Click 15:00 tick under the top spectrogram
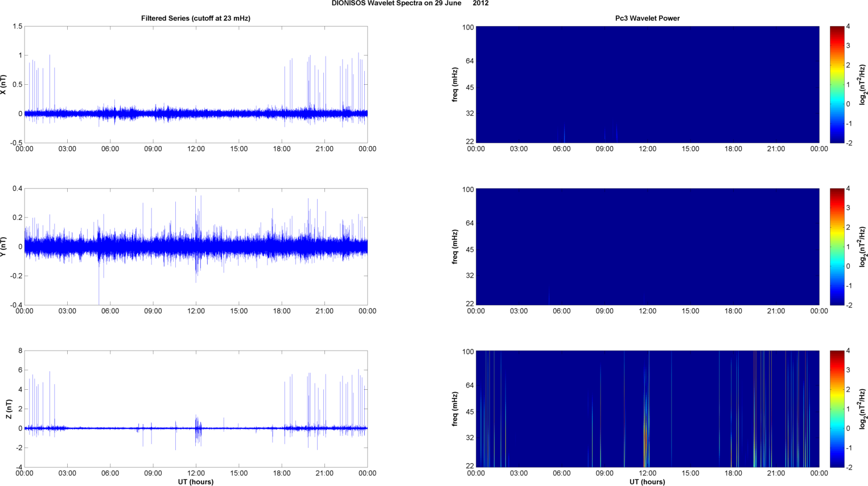Screen dimensions: 868x486 coord(690,149)
